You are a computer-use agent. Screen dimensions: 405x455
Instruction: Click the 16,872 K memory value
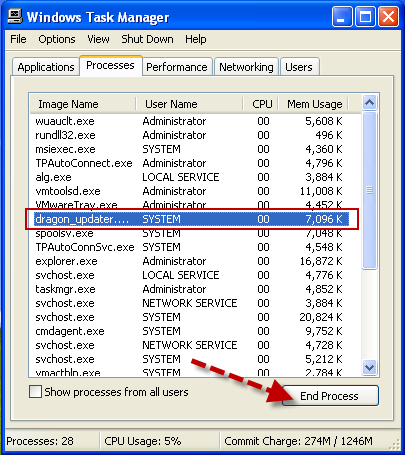point(321,261)
